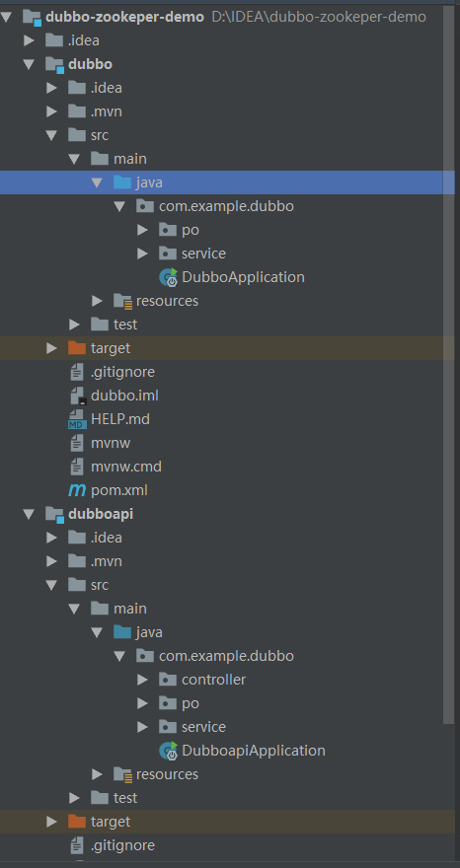Select the DubboApplication class name
Screen dimensions: 460x868
pyautogui.click(x=243, y=277)
